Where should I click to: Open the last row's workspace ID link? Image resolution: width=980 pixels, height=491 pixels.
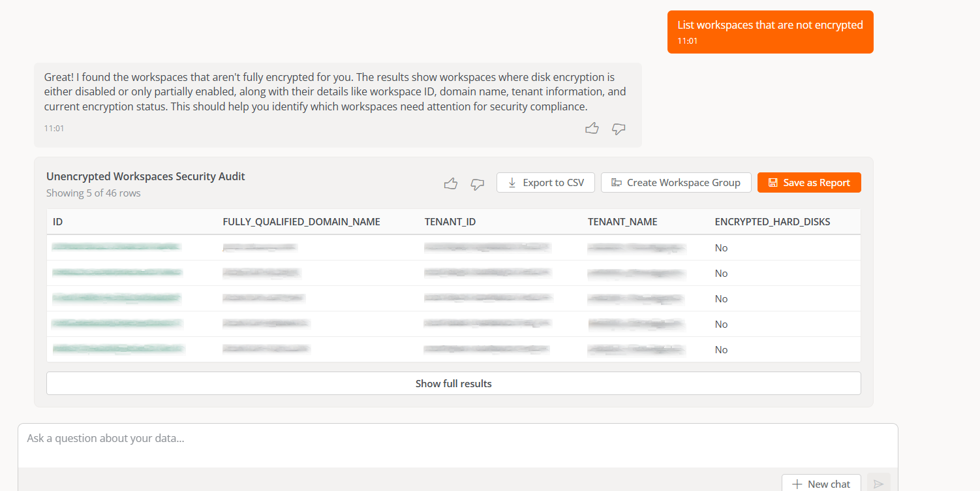point(117,349)
